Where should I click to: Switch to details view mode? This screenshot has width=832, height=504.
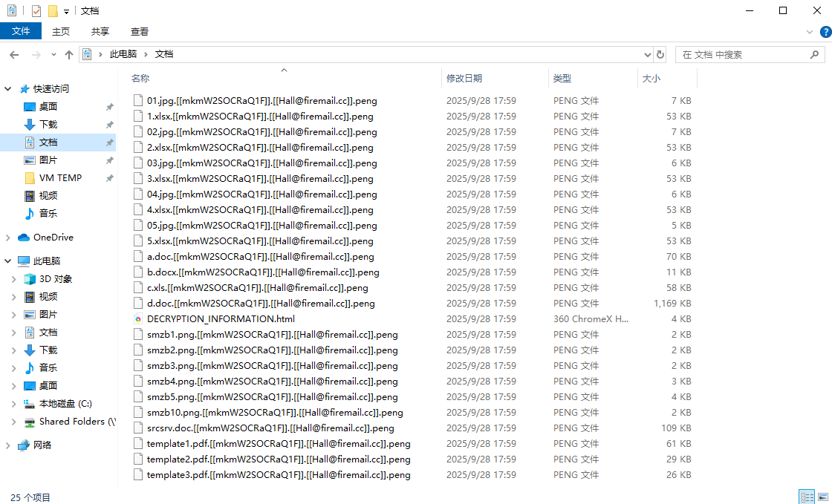807,497
